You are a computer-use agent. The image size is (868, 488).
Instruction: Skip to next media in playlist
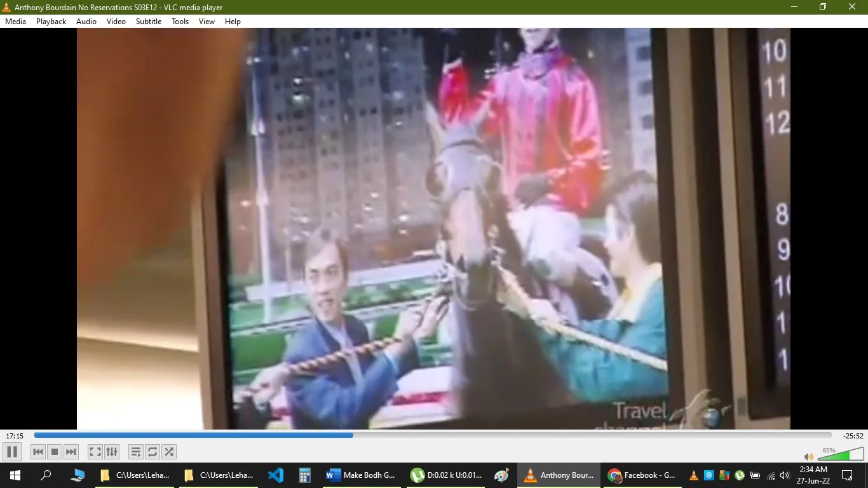[x=71, y=452]
